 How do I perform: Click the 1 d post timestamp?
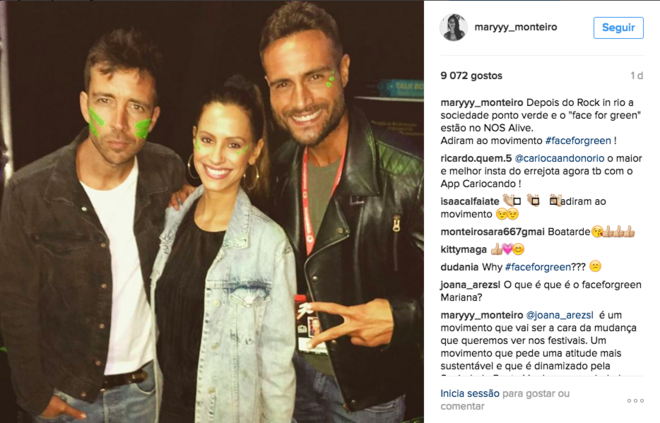[636, 76]
